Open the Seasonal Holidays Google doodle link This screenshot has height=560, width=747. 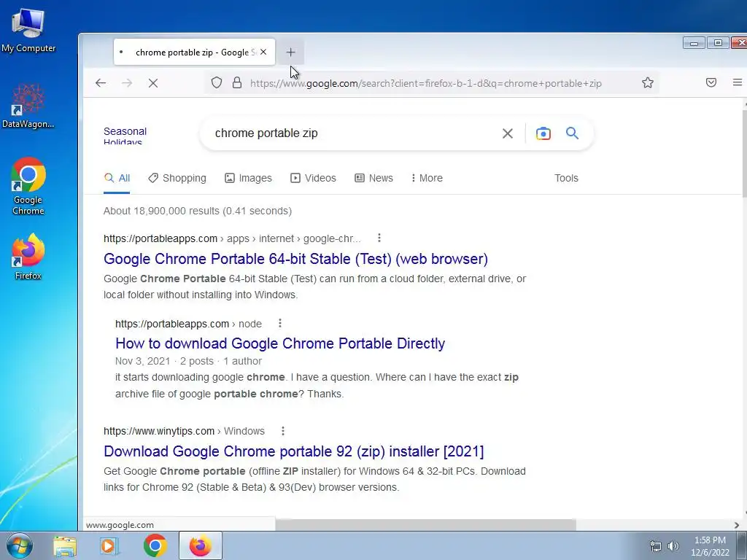tap(125, 136)
